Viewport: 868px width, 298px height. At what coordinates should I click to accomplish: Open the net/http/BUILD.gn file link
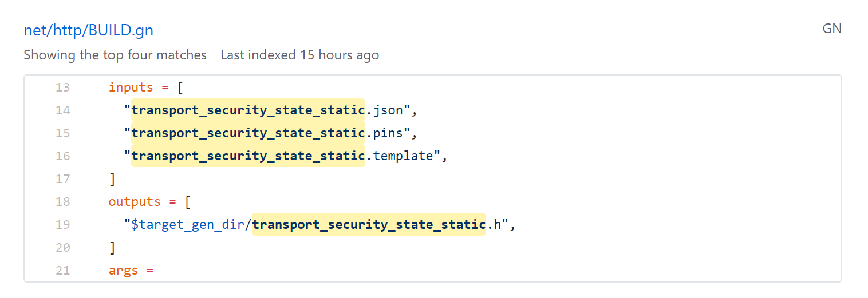89,30
